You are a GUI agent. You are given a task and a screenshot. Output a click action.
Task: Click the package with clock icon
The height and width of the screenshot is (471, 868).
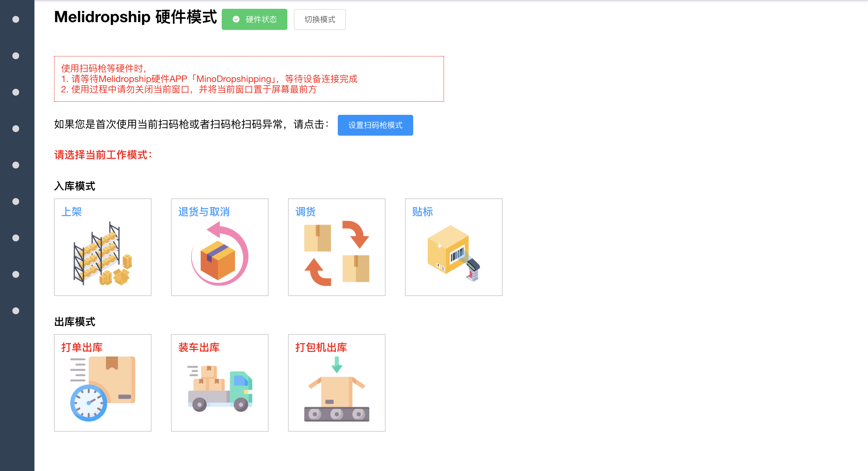pos(103,389)
